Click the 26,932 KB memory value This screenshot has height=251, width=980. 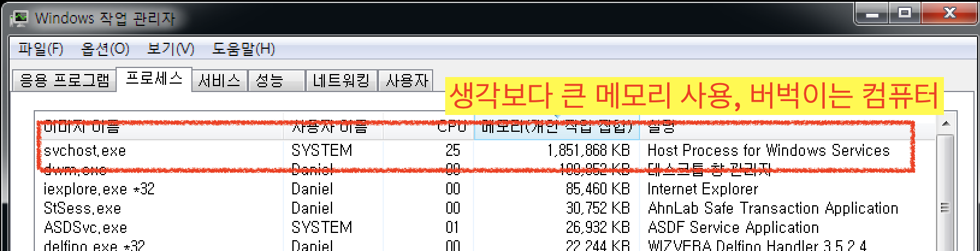click(x=597, y=228)
